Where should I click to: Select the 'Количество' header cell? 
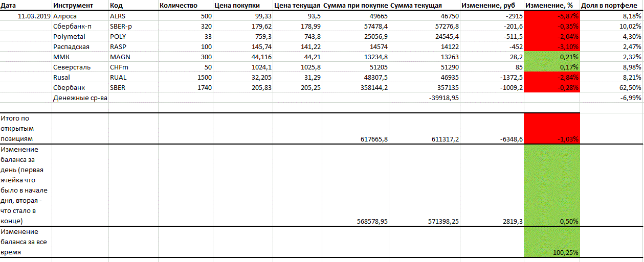pos(186,6)
